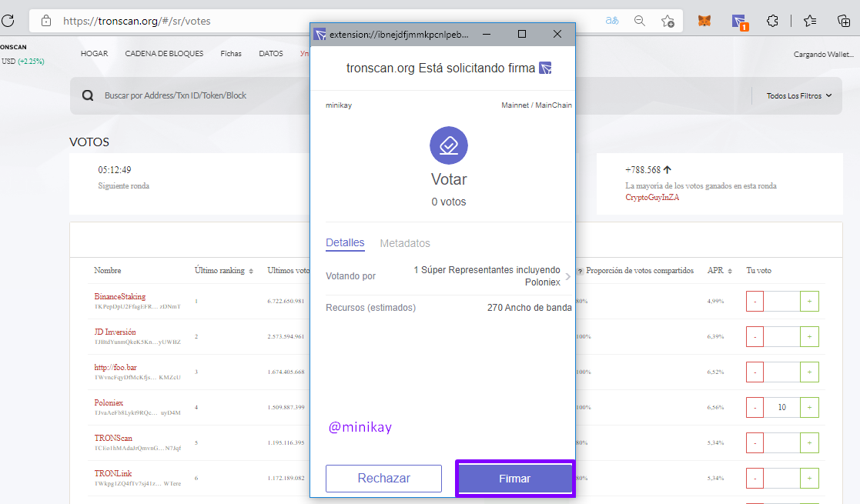The image size is (860, 504).
Task: Open the collections icon
Action: pyautogui.click(x=844, y=21)
